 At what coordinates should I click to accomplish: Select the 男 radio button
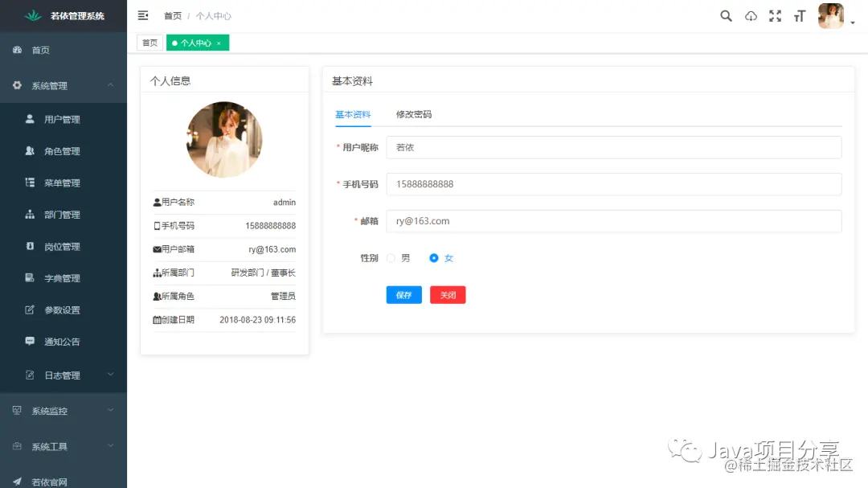(391, 258)
